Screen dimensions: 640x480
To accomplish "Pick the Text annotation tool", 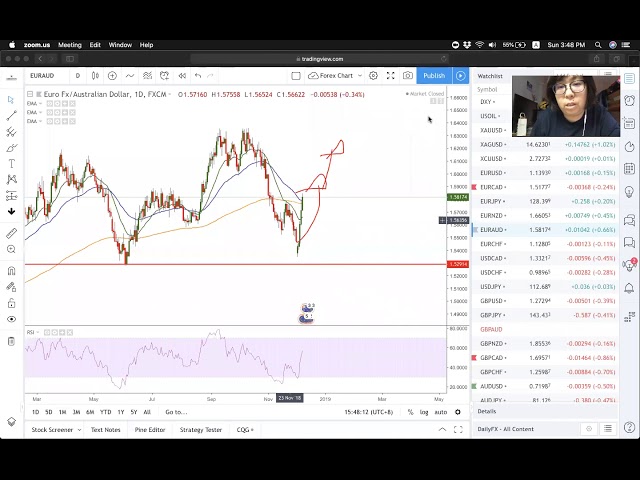I will click(x=11, y=164).
